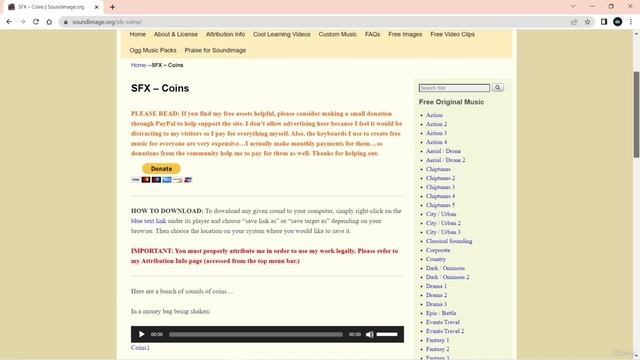The height and width of the screenshot is (360, 640).
Task: Open the Chiptunes 4 link
Action: [x=440, y=196]
